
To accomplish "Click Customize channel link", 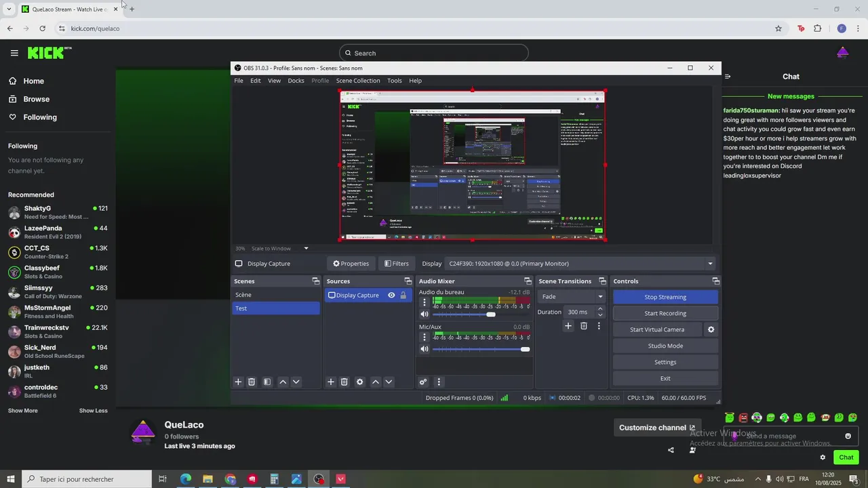I will [657, 428].
